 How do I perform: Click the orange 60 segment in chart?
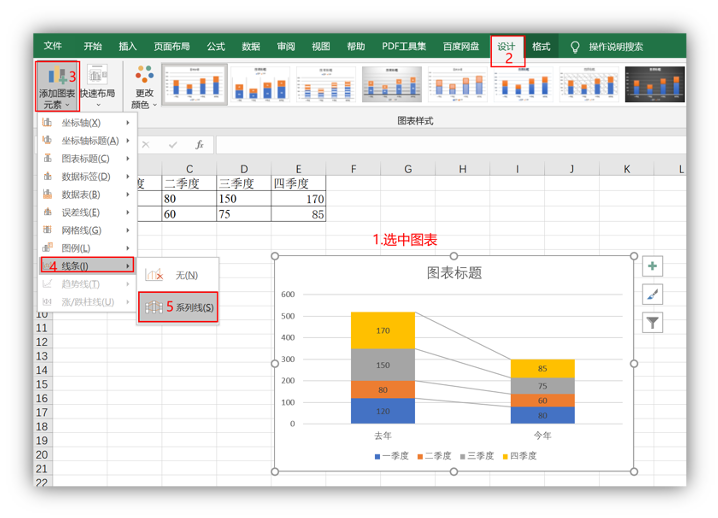click(543, 400)
